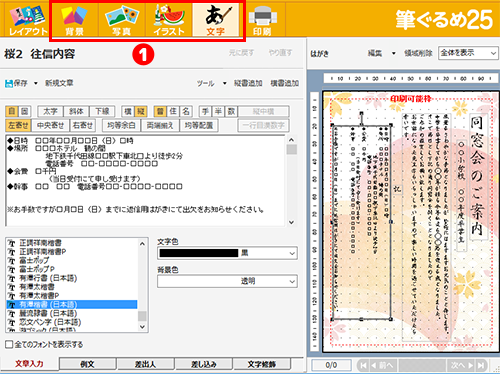Click the text area scroll up arrow
The image size is (500, 374).
point(291,140)
